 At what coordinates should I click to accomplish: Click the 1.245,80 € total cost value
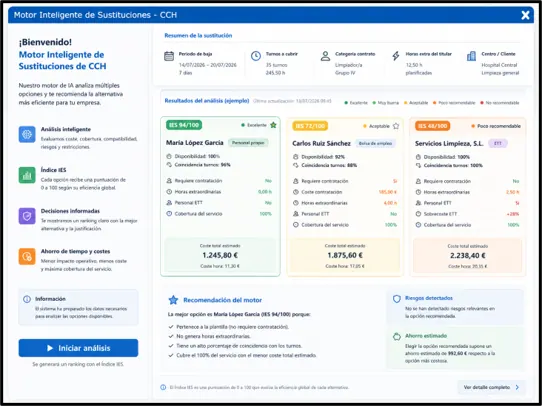coord(220,255)
